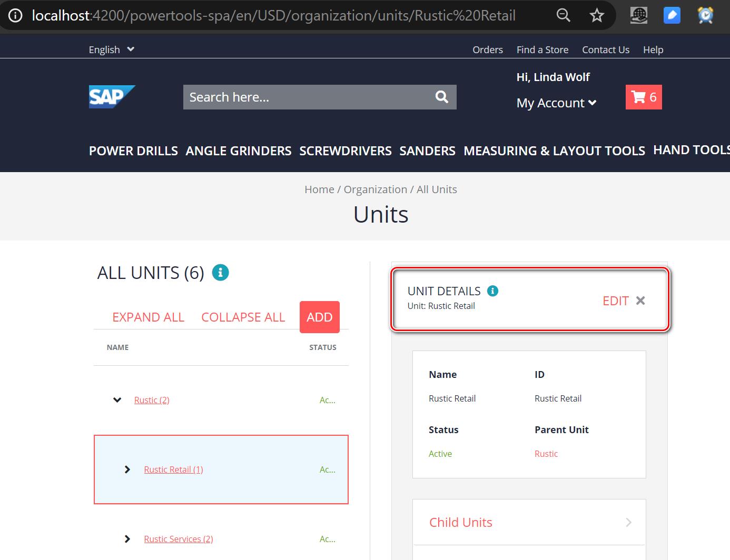Open Contact Us link

[606, 49]
